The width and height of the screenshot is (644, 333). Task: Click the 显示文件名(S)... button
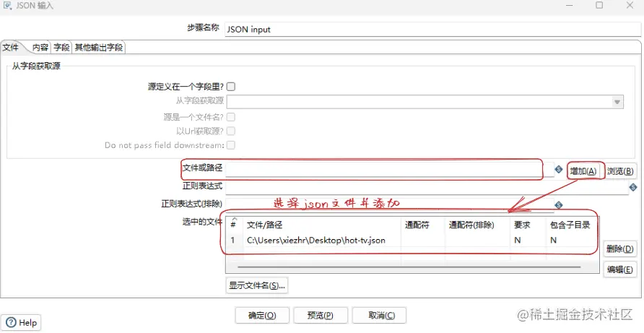257,285
